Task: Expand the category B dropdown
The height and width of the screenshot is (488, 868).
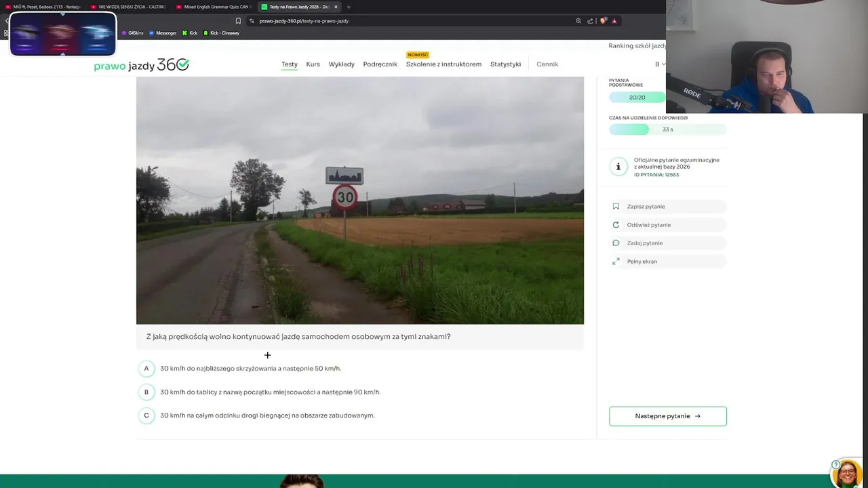Action: 660,64
